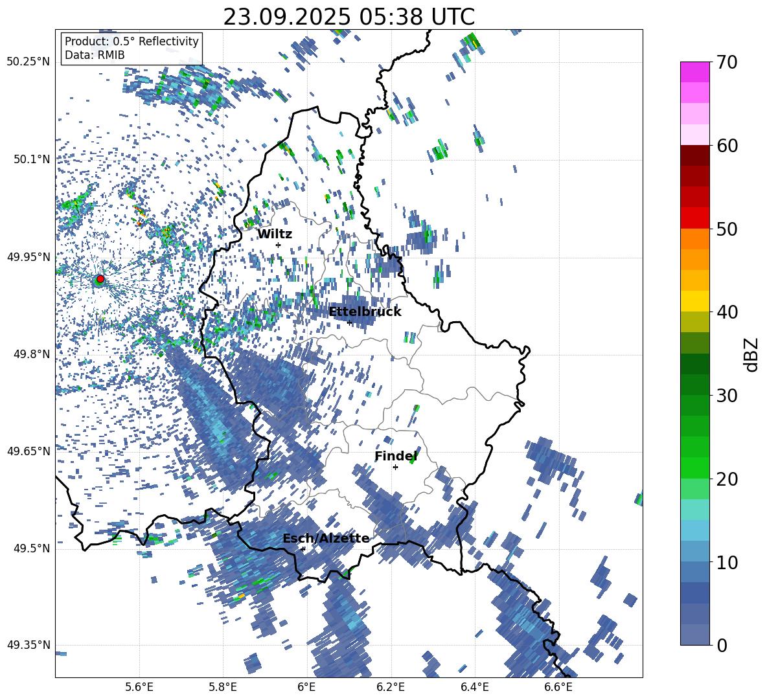Click the Findel cross marker
Image resolution: width=767 pixels, height=700 pixels.
click(395, 468)
